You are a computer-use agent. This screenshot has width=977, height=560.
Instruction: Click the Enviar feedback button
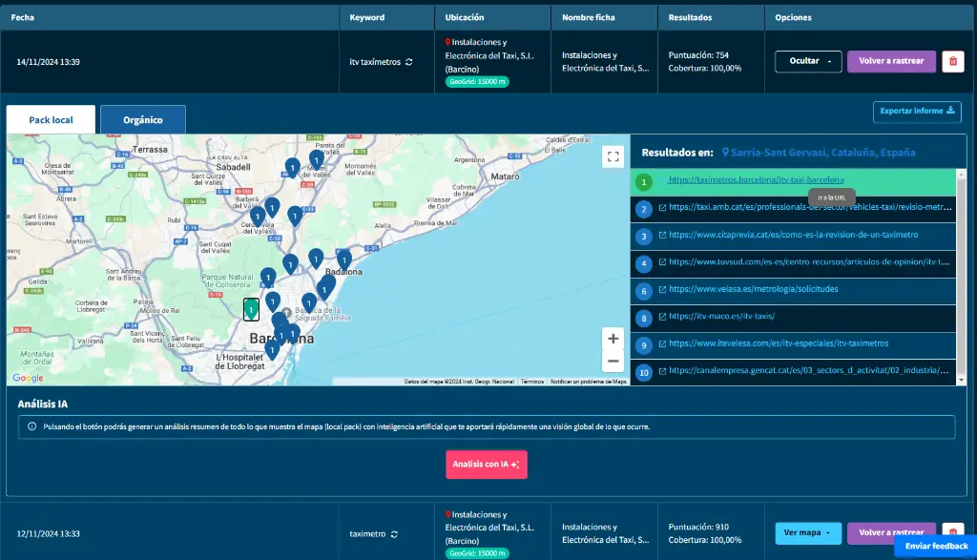(935, 547)
